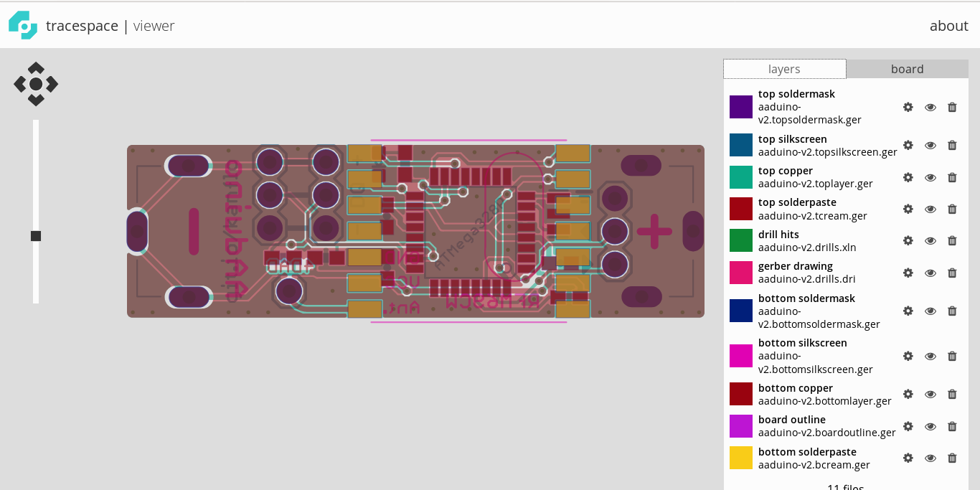Delete the bottom copper layer

coord(952,394)
